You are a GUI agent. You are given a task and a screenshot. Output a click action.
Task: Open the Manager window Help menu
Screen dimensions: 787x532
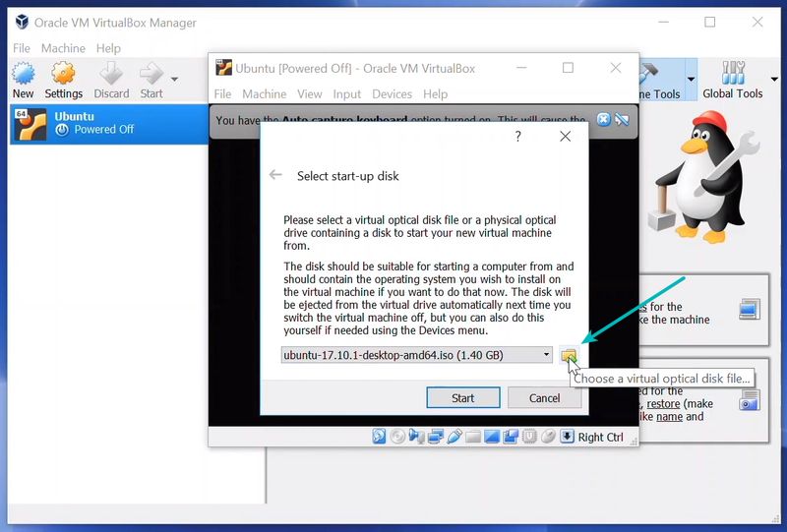click(x=108, y=48)
